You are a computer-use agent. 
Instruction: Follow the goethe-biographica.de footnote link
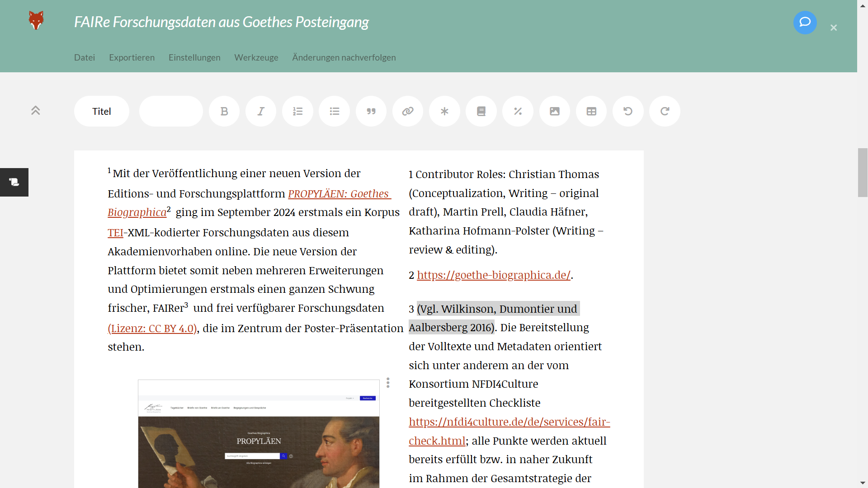pyautogui.click(x=493, y=275)
